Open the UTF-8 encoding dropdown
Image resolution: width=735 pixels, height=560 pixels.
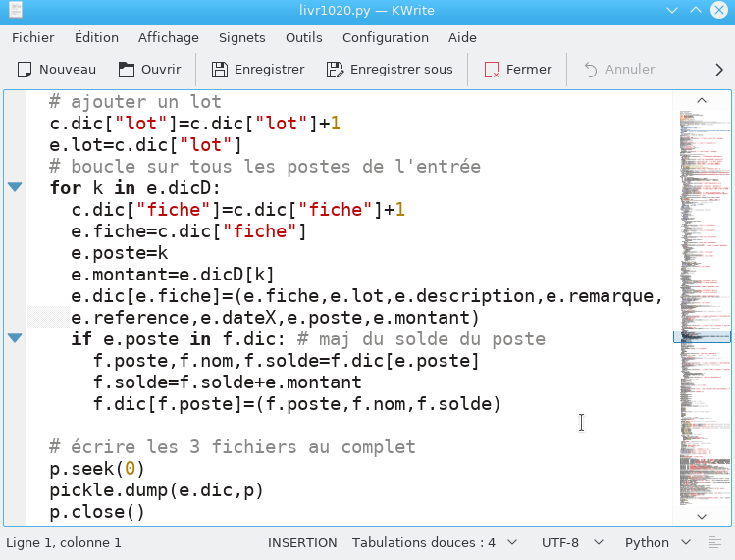coord(572,542)
